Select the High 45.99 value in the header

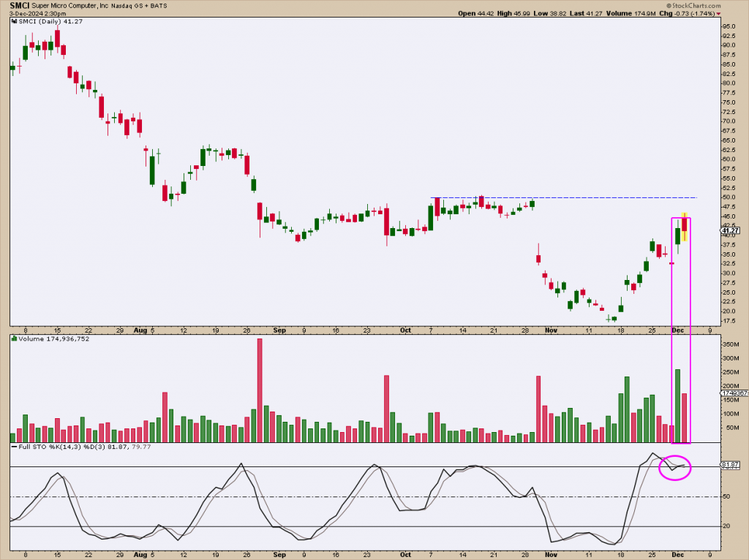[513, 13]
